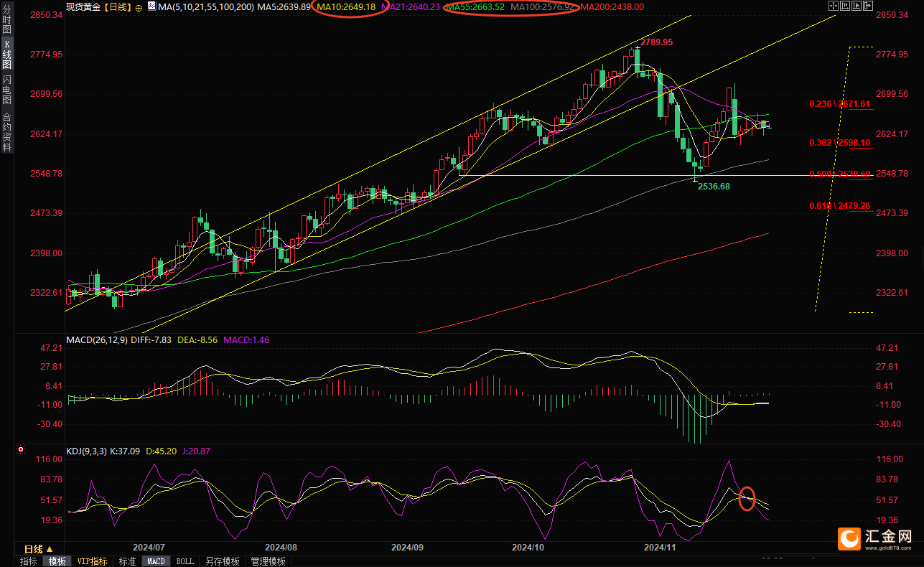
Task: Click the 2024/10 date on the time axis
Action: click(x=528, y=547)
